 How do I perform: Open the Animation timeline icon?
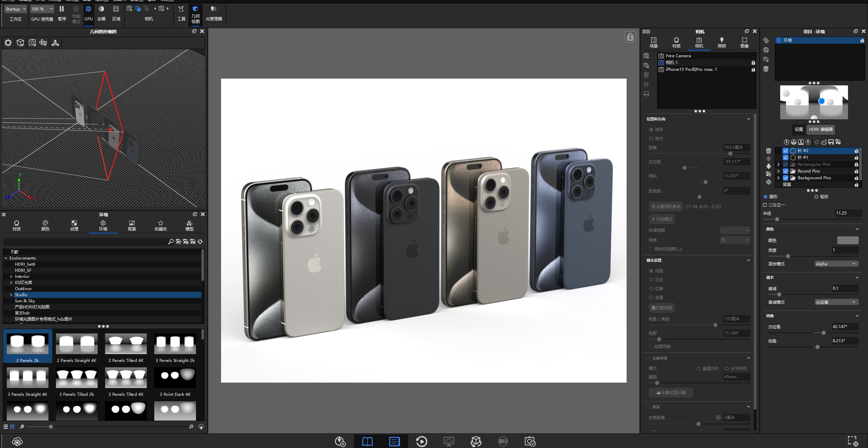point(421,441)
